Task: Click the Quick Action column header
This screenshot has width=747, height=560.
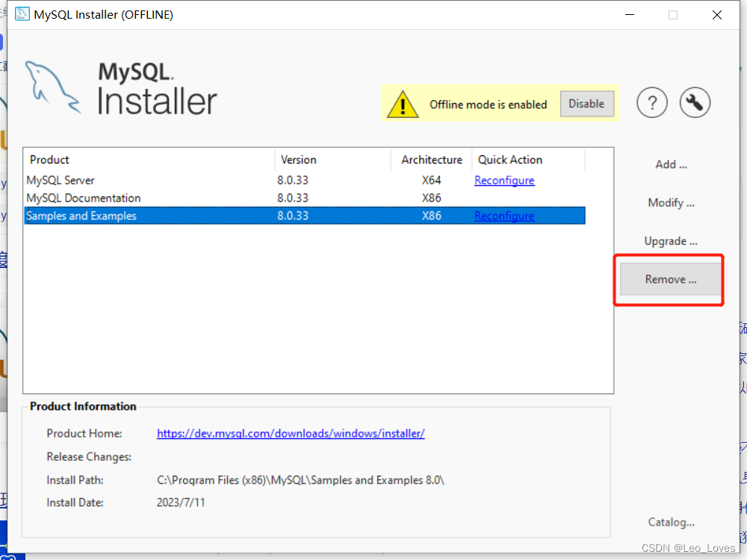Action: click(511, 160)
